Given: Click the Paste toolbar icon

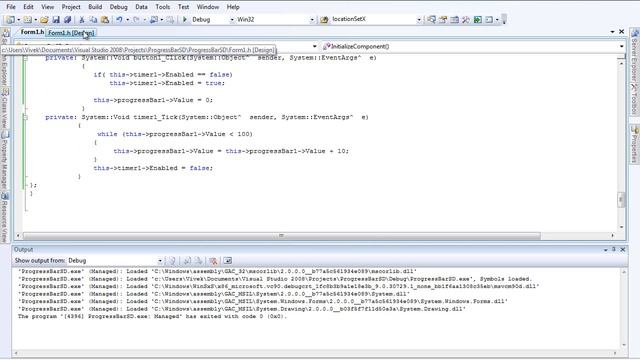Looking at the screenshot, I should (x=105, y=20).
